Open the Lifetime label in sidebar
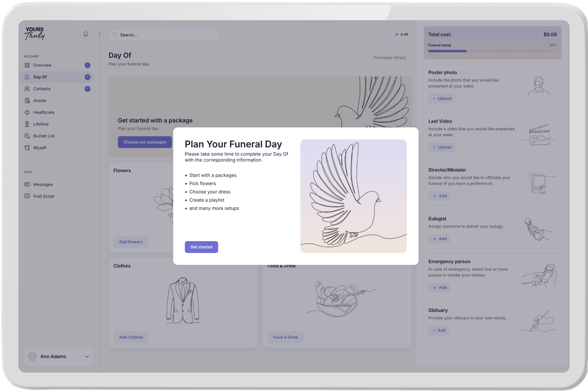Viewport: 588px width, 391px height. 41,124
